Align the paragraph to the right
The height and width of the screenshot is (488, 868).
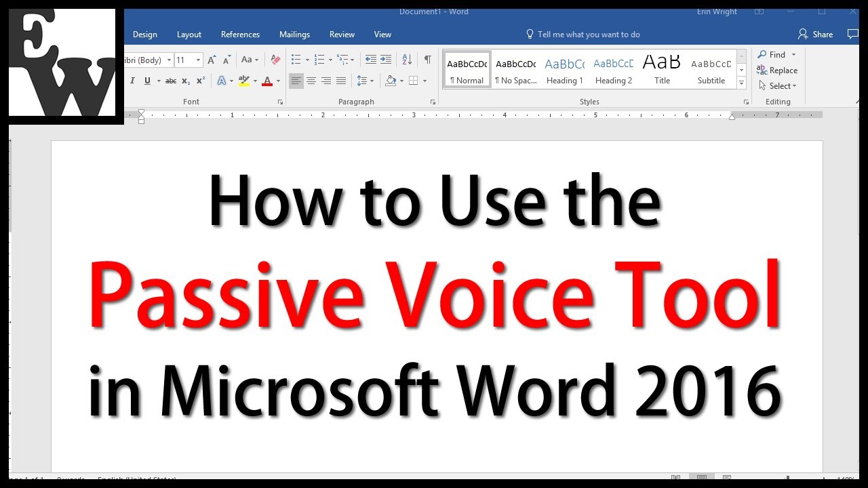pyautogui.click(x=326, y=81)
